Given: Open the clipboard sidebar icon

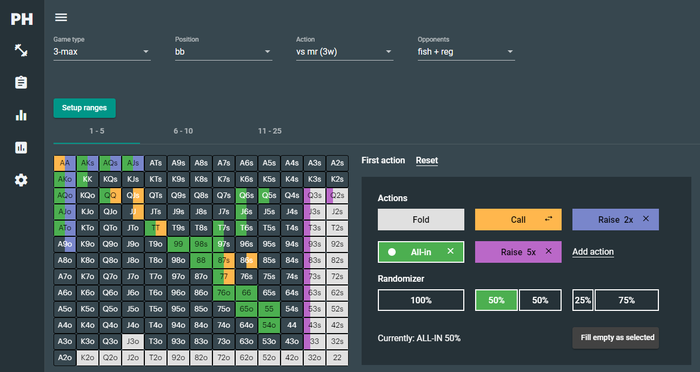Looking at the screenshot, I should click(x=21, y=83).
